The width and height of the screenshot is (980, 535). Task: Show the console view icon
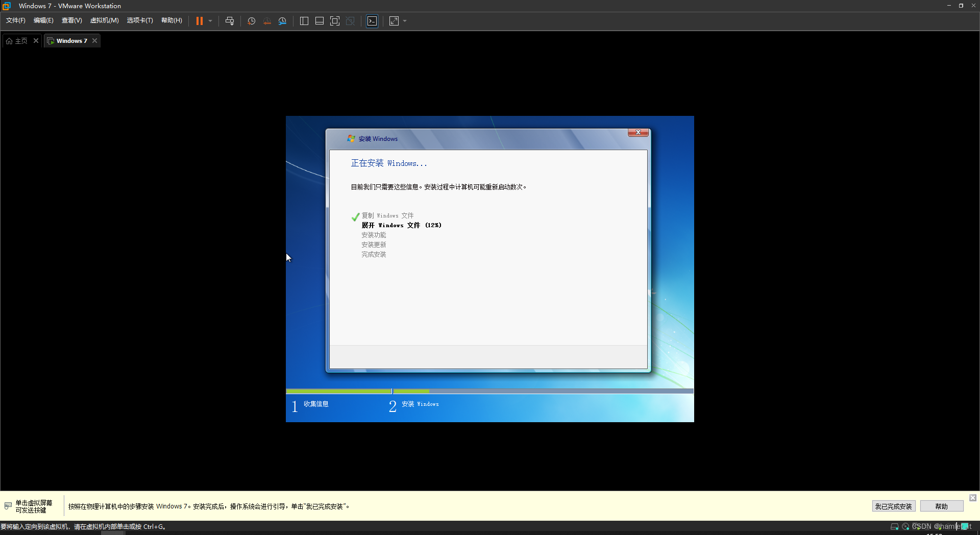pos(372,21)
